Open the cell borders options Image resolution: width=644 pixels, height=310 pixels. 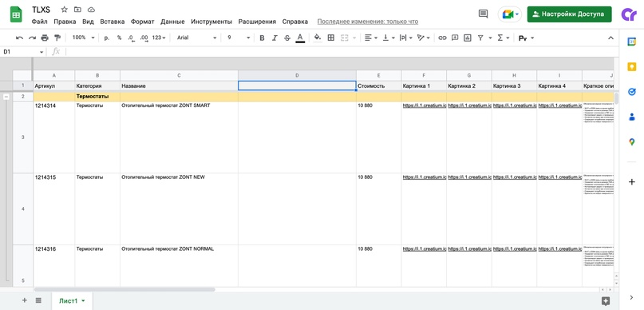[x=330, y=38]
